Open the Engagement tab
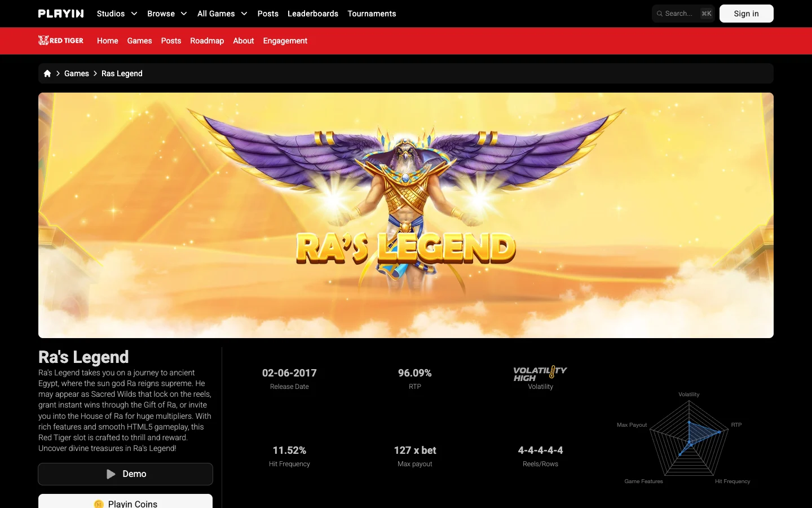The image size is (812, 508). (285, 41)
